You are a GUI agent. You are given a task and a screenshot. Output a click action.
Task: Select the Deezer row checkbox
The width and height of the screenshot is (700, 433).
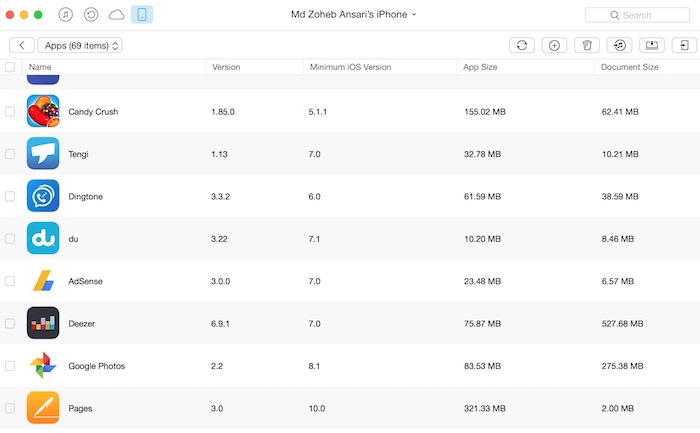[x=10, y=323]
